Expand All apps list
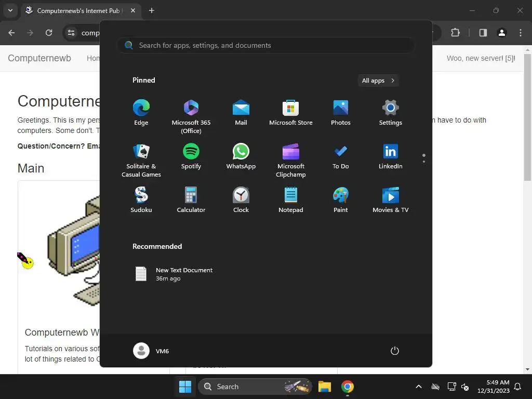 click(x=378, y=81)
